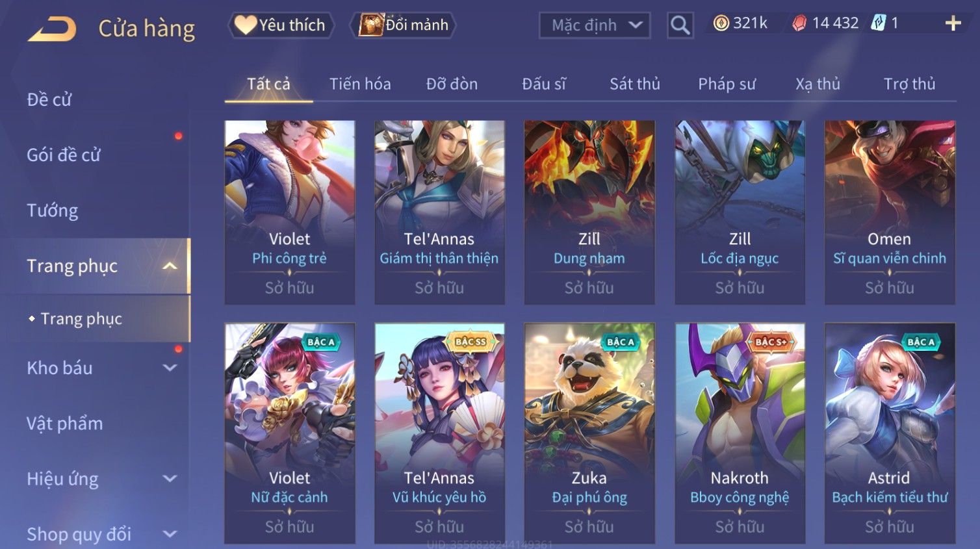
Task: Expand the Kho báu sidebar section
Action: click(170, 368)
